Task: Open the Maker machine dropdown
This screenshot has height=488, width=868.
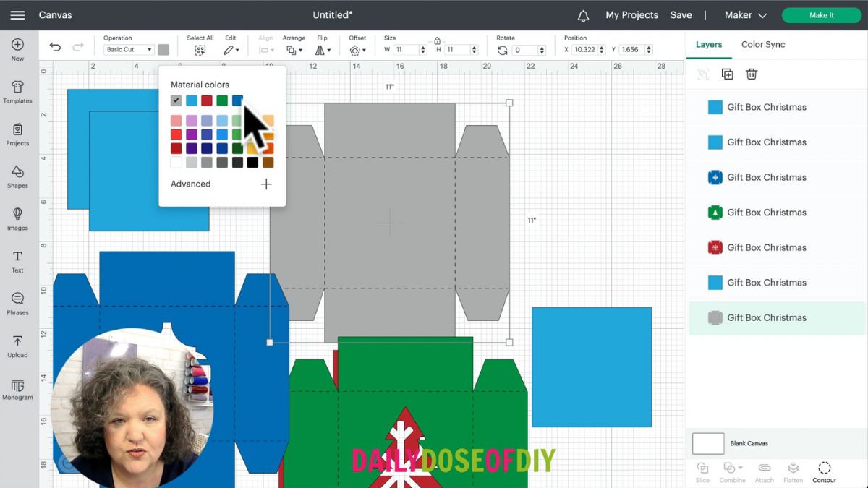Action: click(745, 15)
